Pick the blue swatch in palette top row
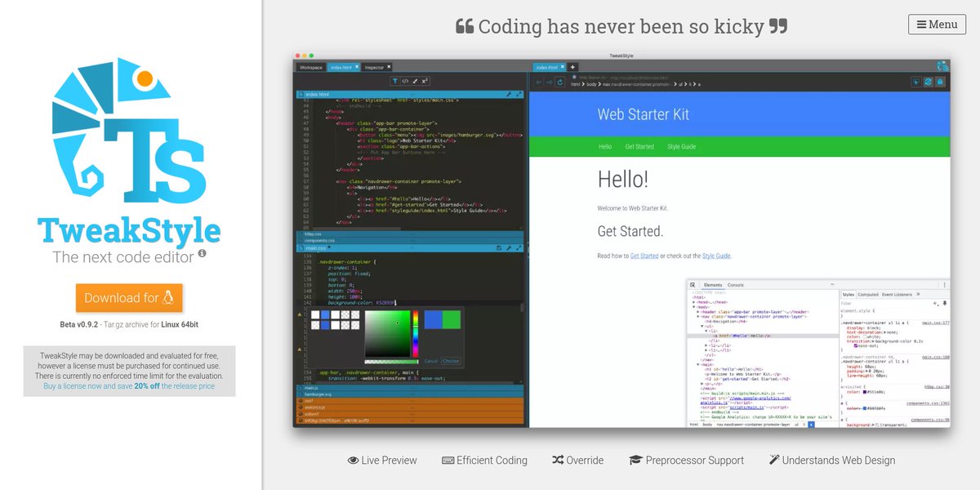Screen dimensions: 980x490 325,314
